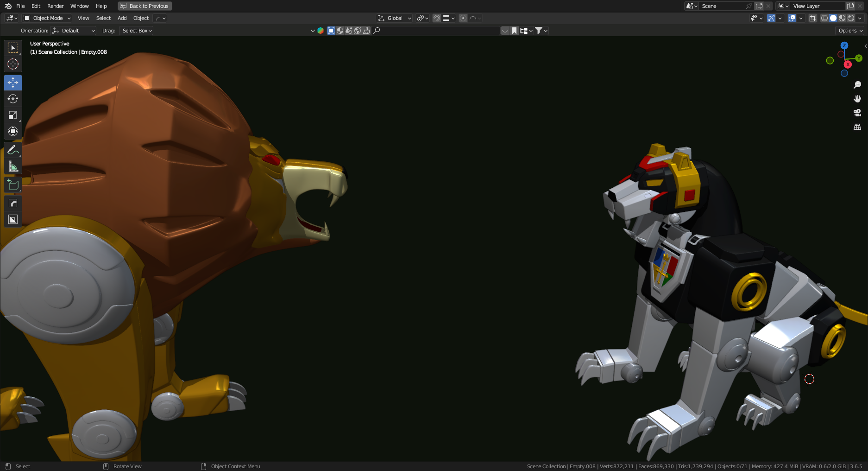
Task: Activate the 3D Cursor tool
Action: tap(13, 64)
